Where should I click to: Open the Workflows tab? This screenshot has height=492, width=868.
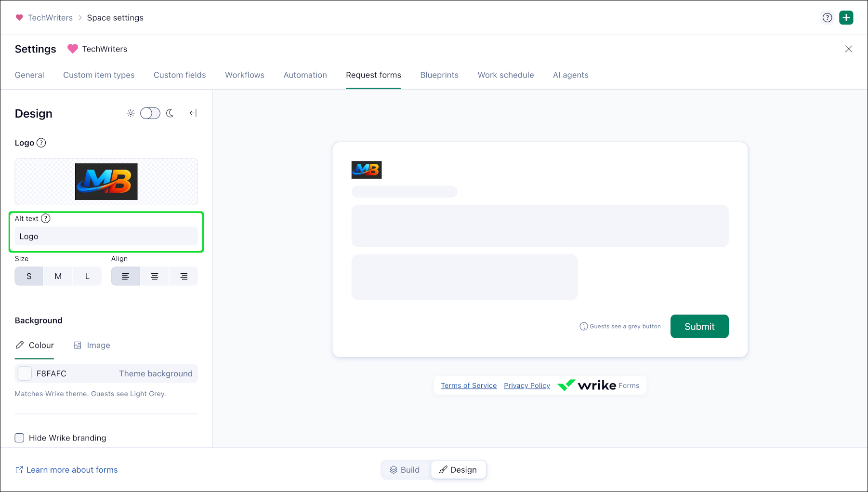[245, 75]
